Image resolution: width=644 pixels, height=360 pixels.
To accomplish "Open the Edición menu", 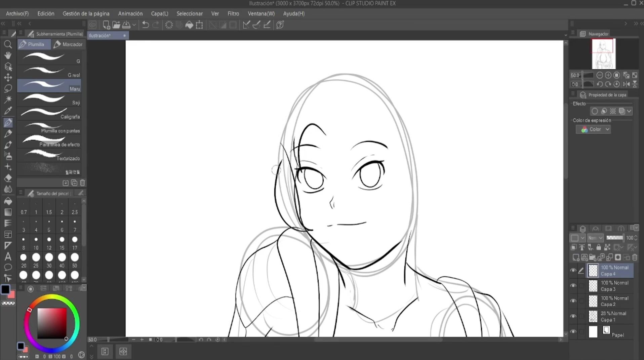I will 46,13.
